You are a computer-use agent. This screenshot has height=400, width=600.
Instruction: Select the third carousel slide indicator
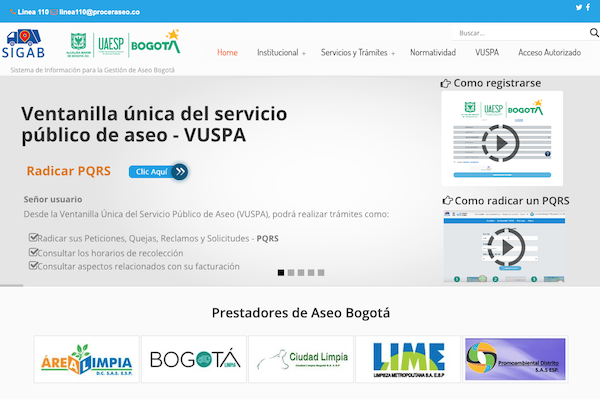(301, 273)
